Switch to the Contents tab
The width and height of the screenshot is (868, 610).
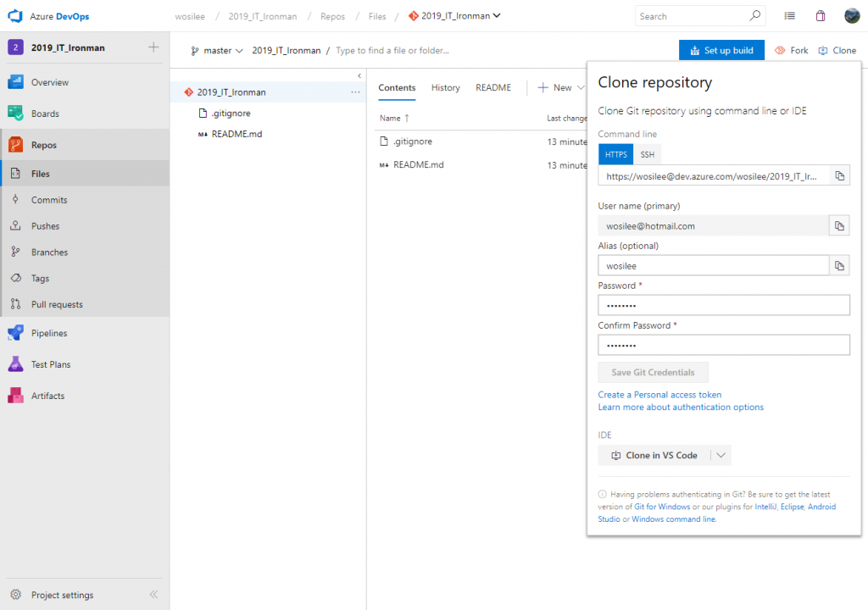[397, 88]
